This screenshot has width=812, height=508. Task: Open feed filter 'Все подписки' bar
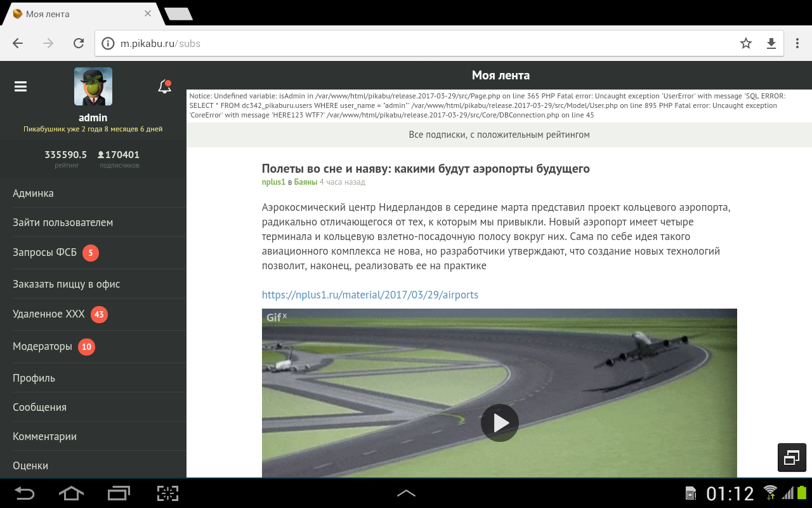pyautogui.click(x=499, y=135)
